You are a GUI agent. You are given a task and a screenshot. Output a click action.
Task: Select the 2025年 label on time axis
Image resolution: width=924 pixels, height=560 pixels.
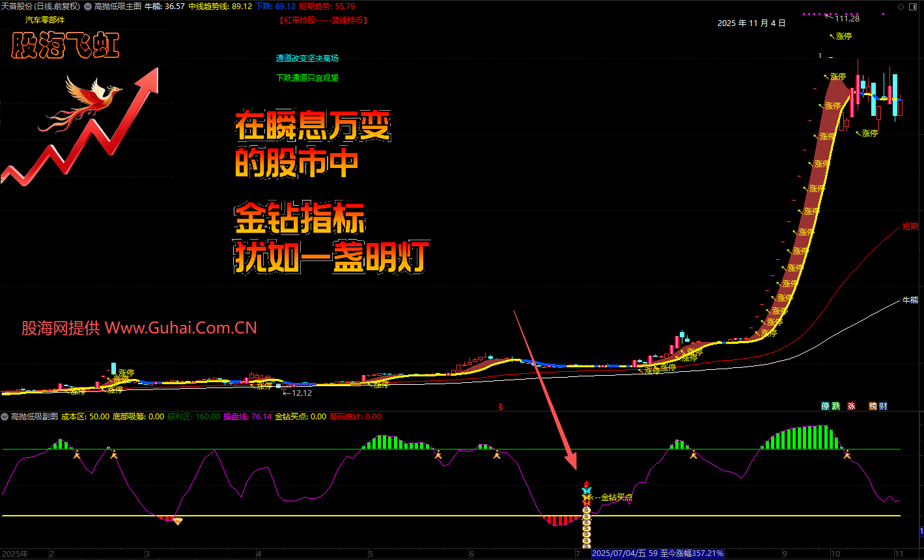click(x=16, y=554)
